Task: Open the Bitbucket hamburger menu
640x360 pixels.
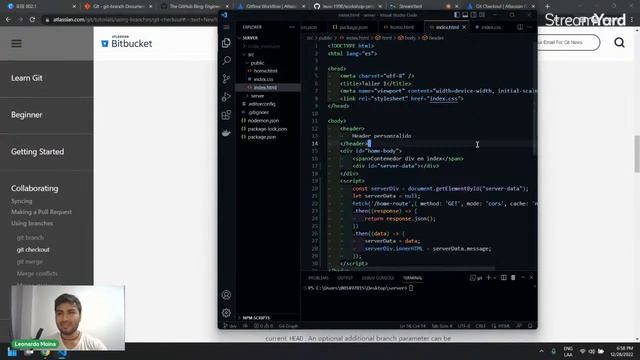Action: [16, 43]
